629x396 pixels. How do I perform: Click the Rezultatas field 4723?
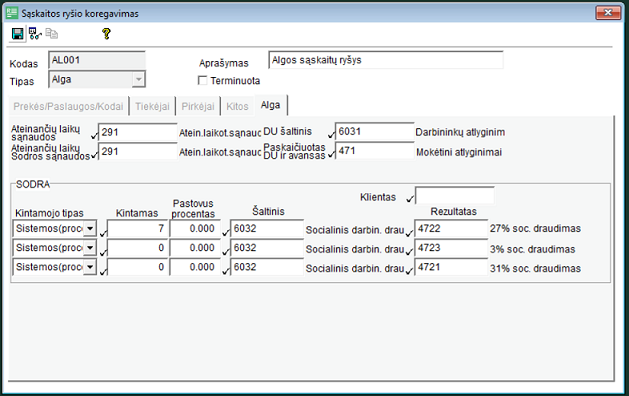(451, 248)
